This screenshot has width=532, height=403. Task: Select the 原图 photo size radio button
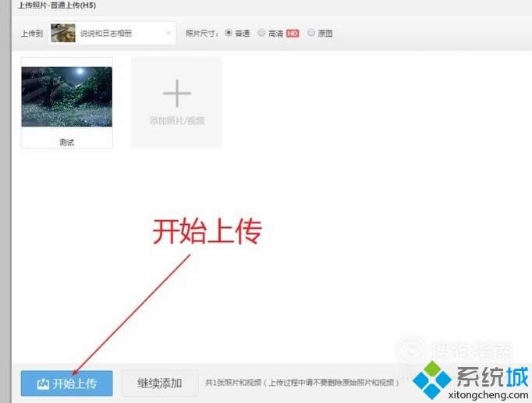[311, 33]
